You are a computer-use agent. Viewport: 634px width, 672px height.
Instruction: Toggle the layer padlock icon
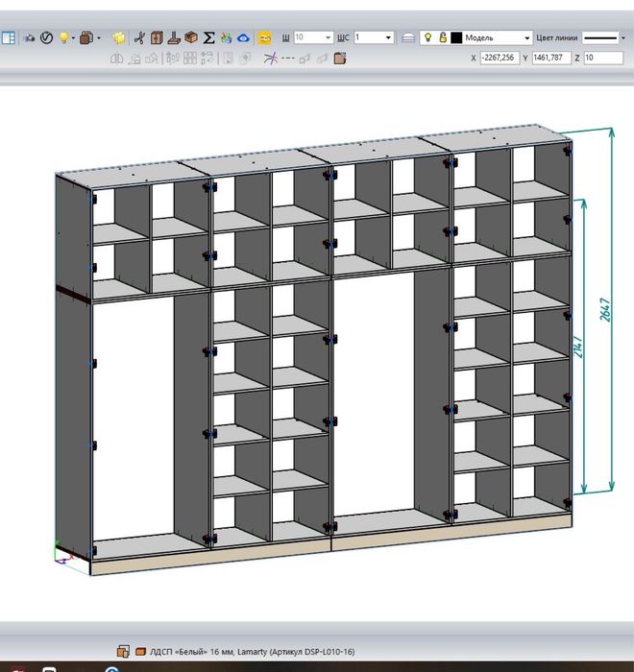(443, 37)
